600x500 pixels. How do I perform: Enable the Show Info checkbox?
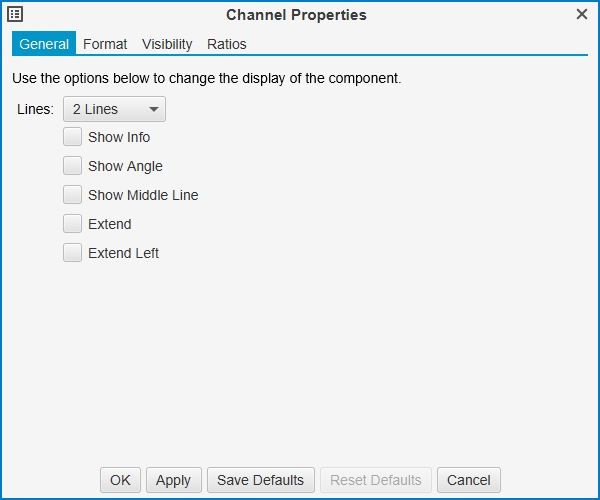[72, 137]
